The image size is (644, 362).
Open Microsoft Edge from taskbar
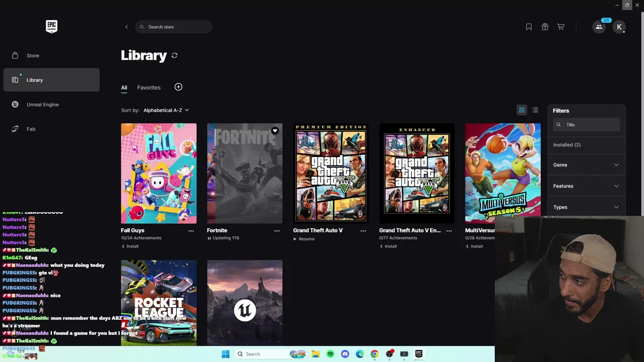pyautogui.click(x=360, y=354)
